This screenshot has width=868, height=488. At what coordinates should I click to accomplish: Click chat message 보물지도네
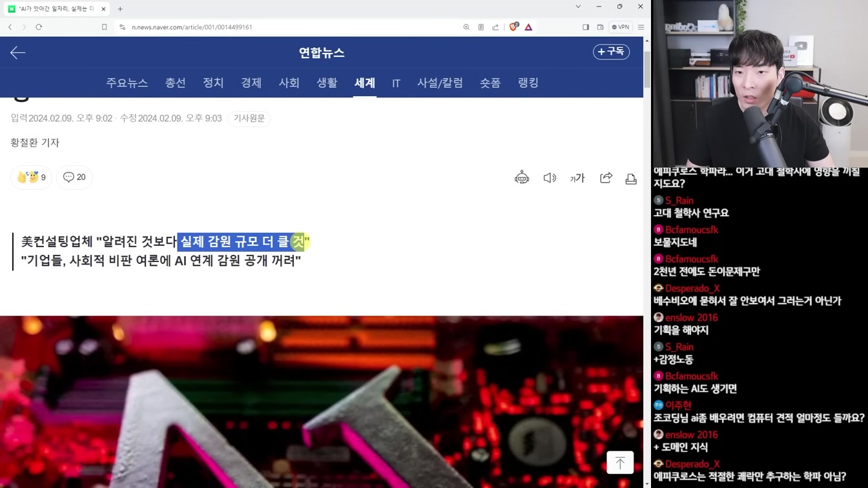[675, 243]
